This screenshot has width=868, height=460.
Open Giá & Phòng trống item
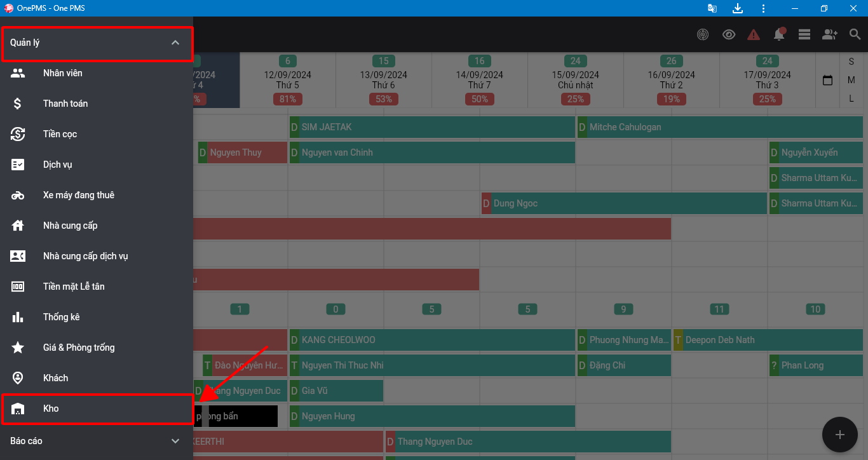[97, 348]
